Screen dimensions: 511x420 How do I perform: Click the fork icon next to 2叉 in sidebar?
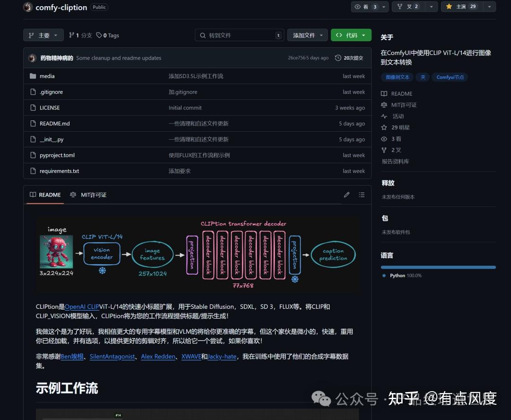tap(385, 150)
